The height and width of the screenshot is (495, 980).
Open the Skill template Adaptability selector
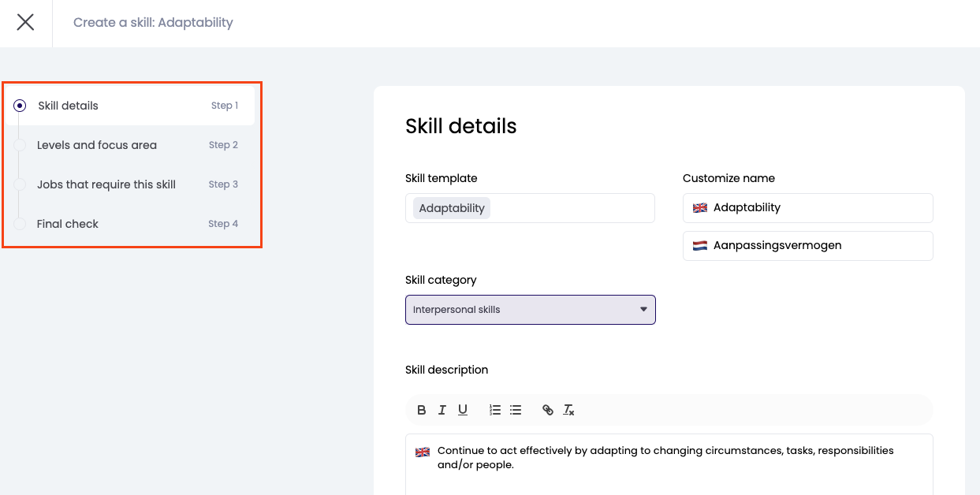568,208
